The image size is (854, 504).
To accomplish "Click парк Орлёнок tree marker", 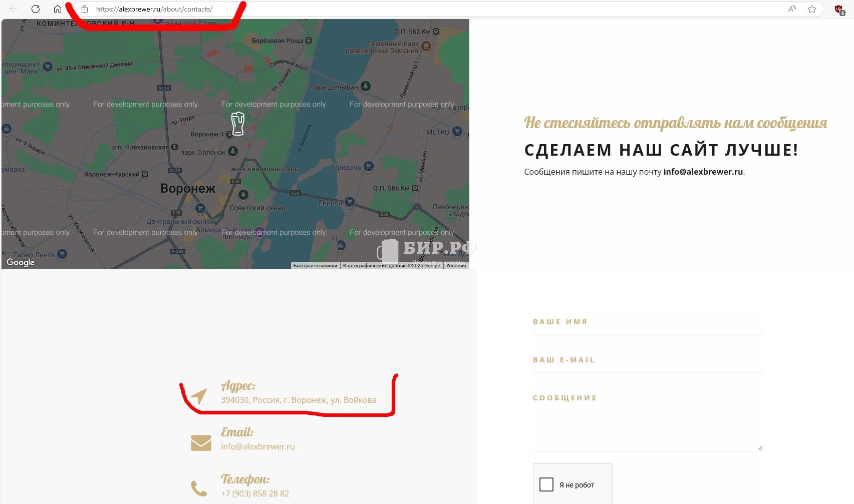I will [x=233, y=151].
